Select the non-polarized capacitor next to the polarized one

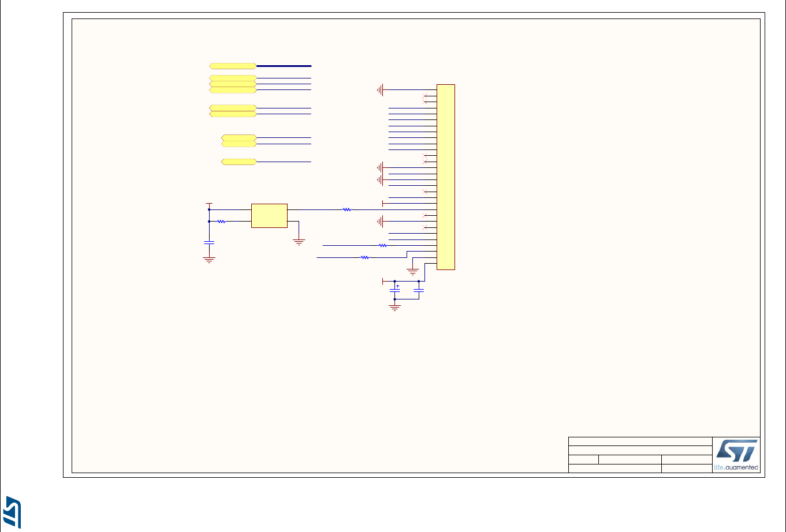click(x=419, y=291)
